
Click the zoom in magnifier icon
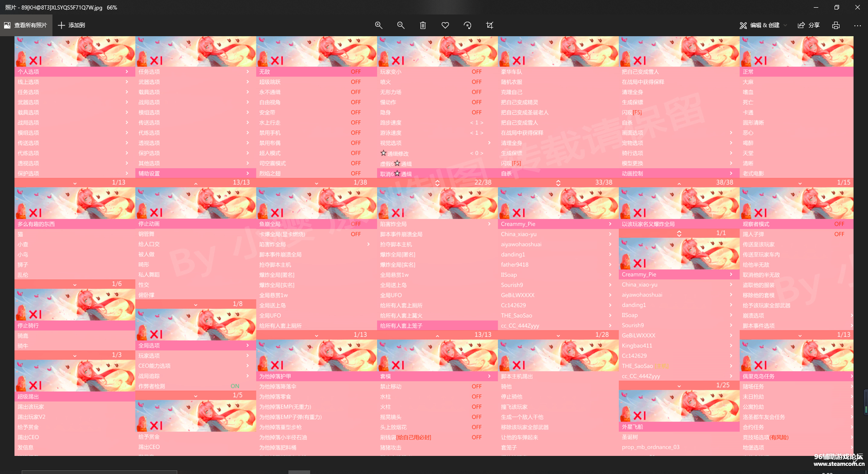point(379,25)
